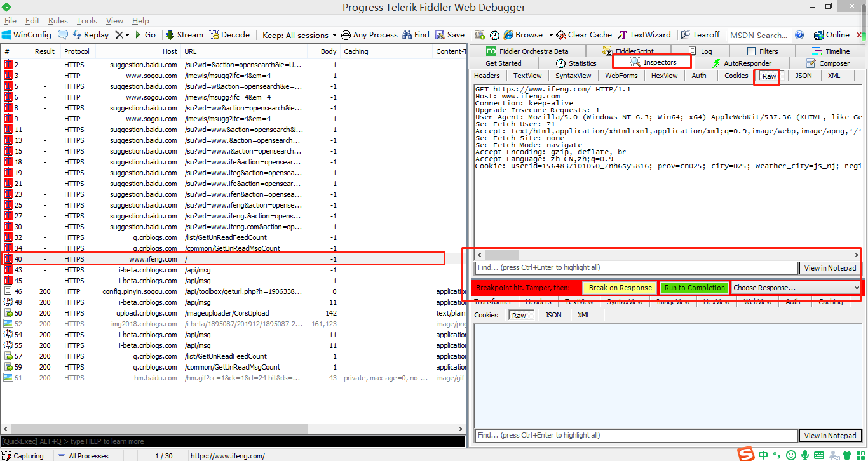This screenshot has width=868, height=461.
Task: Open the help icon beside MSDN Search
Action: [x=799, y=35]
